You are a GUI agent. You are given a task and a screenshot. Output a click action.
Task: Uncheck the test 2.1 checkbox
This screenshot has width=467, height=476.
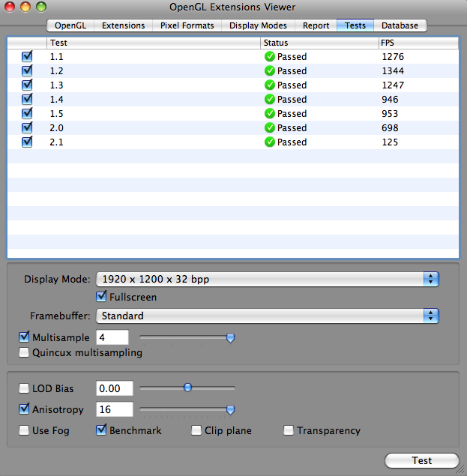point(27,142)
